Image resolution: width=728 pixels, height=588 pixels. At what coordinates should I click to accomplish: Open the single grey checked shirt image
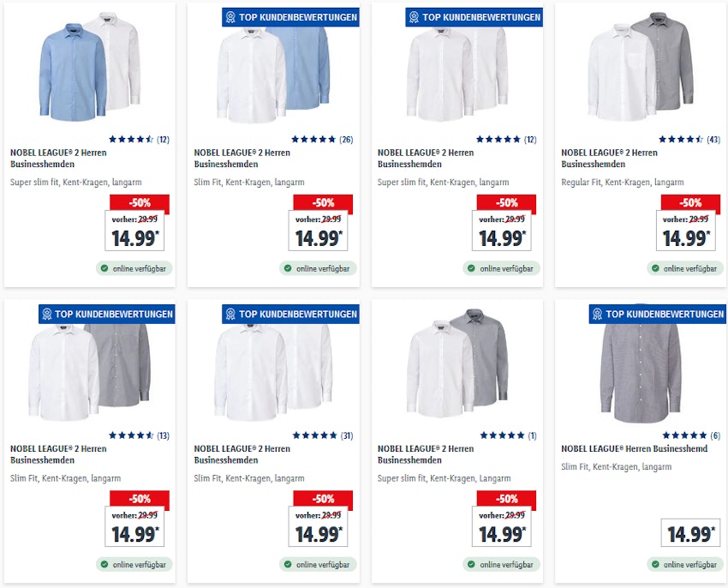pyautogui.click(x=640, y=366)
